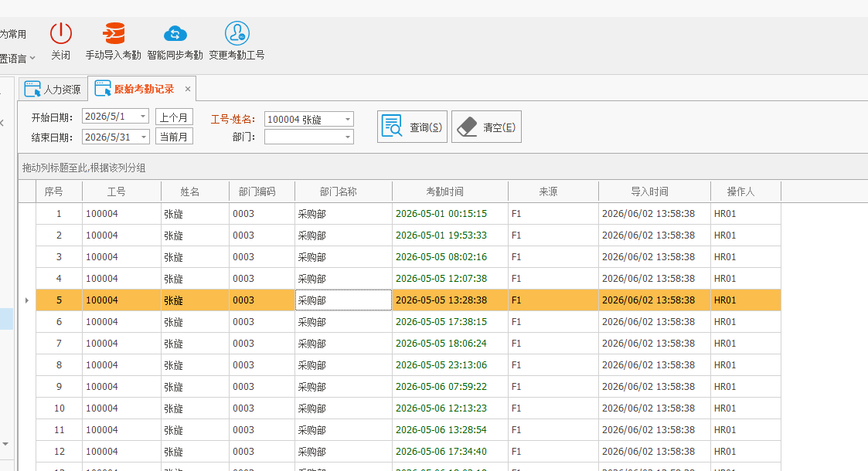Launch 智能同步考勤 cloud sync icon
Screen dimensions: 868x471
[175, 34]
